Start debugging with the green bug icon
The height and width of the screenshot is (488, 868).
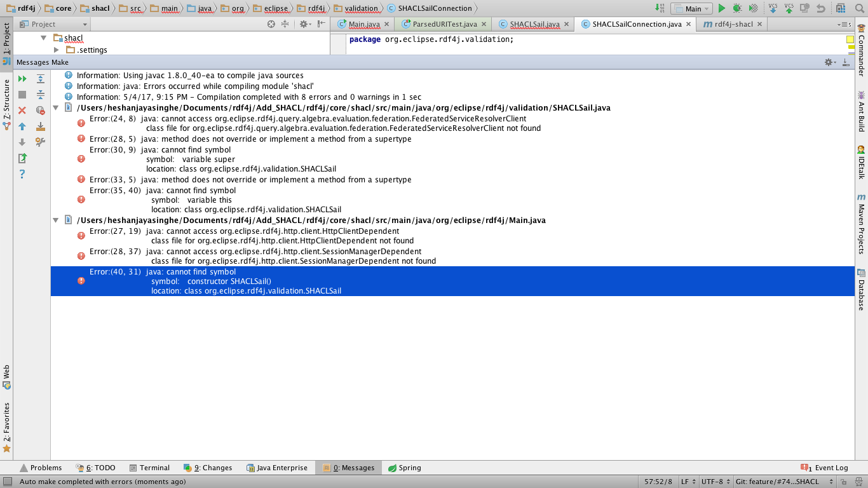[x=737, y=8]
